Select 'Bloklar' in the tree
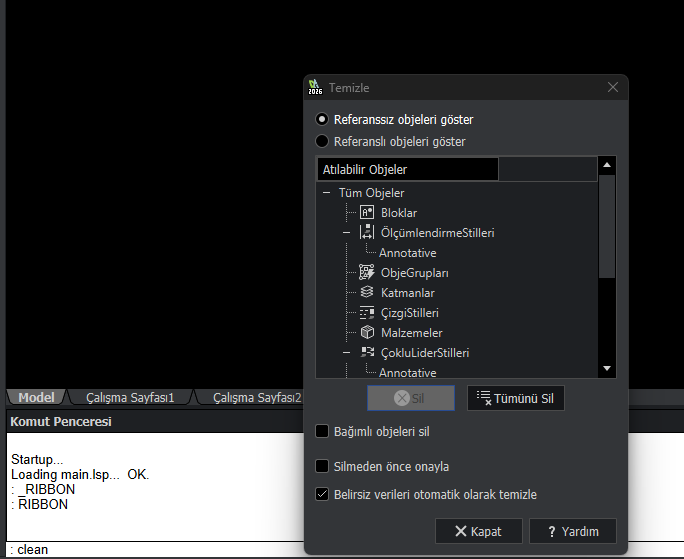The width and height of the screenshot is (684, 559). click(x=399, y=213)
